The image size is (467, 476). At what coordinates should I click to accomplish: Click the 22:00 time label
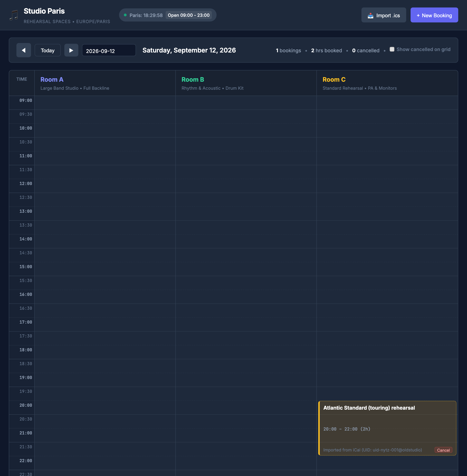[26, 461]
